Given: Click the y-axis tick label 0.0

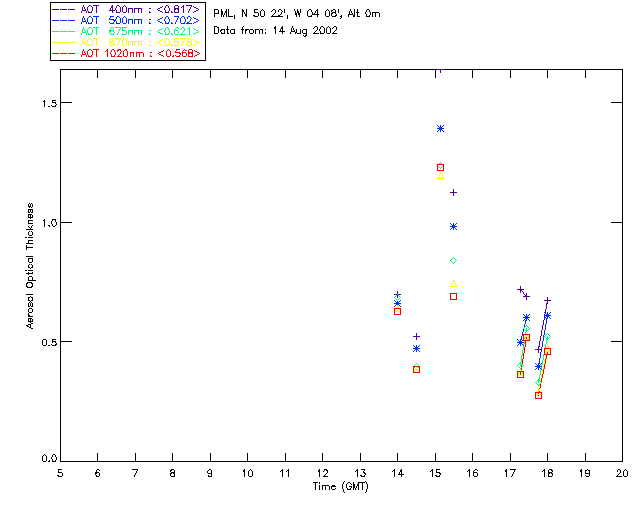Looking at the screenshot, I should pos(49,459).
